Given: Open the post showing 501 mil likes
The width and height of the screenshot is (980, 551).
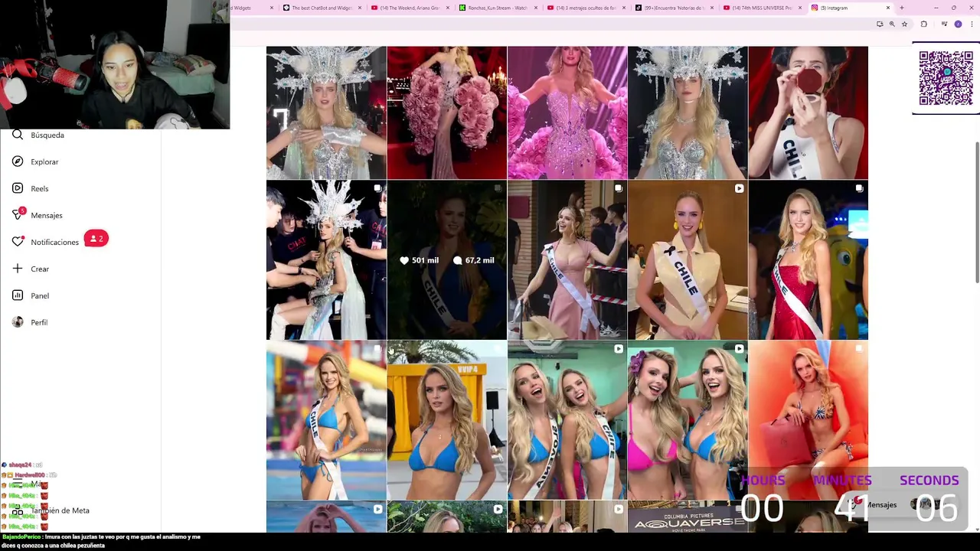Looking at the screenshot, I should (446, 260).
